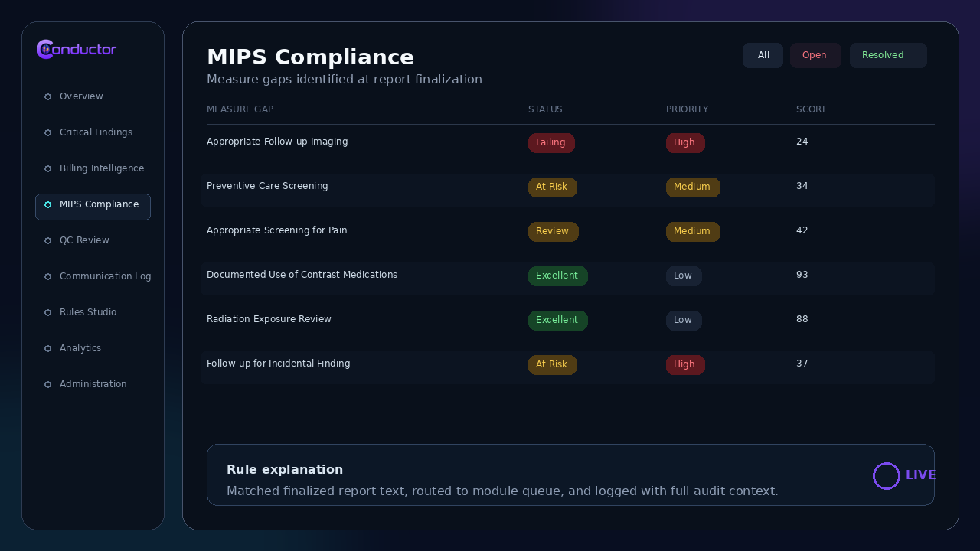The height and width of the screenshot is (551, 980).
Task: Click Medium priority for Screening for Pain
Action: click(693, 232)
